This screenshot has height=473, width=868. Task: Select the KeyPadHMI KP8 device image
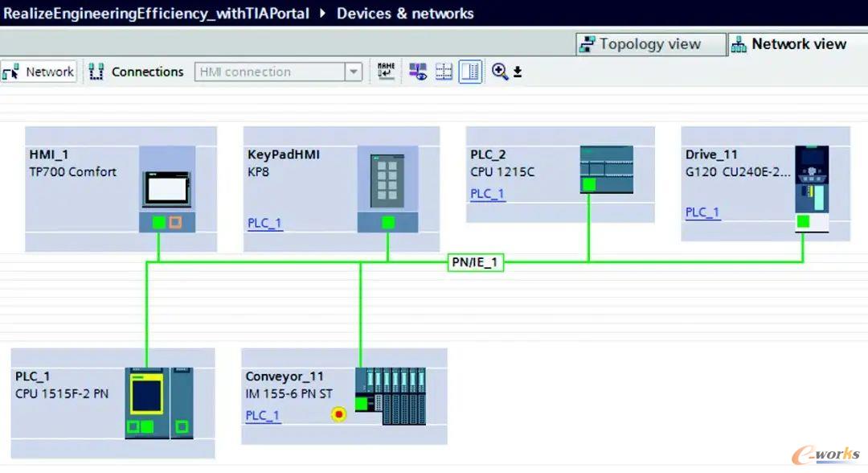click(387, 181)
